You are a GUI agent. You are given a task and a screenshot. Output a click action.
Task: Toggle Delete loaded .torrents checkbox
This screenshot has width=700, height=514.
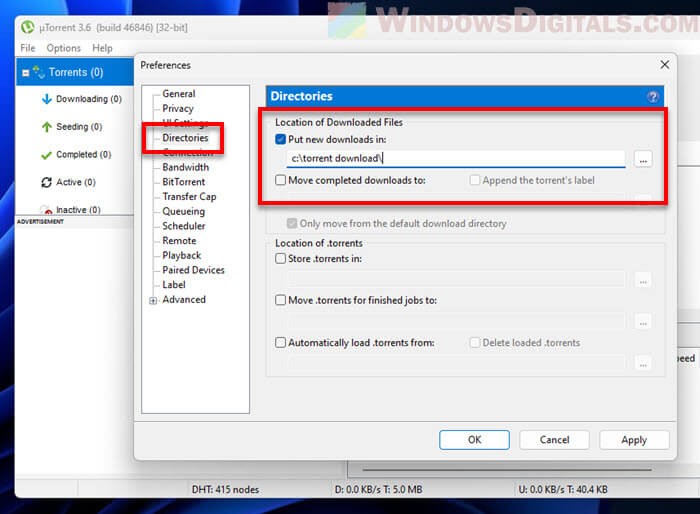click(475, 343)
